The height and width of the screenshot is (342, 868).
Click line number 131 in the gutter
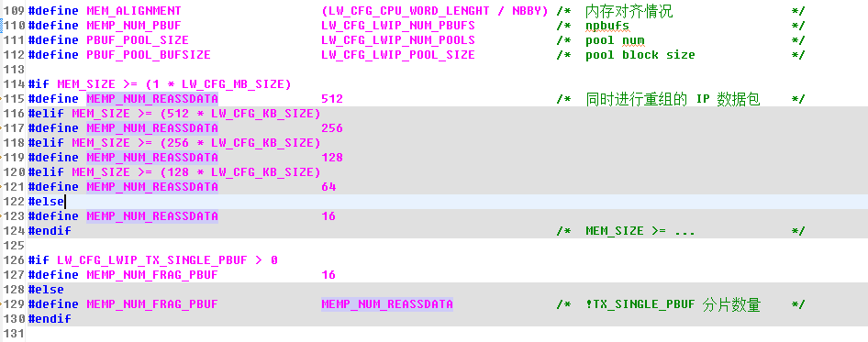click(x=15, y=333)
